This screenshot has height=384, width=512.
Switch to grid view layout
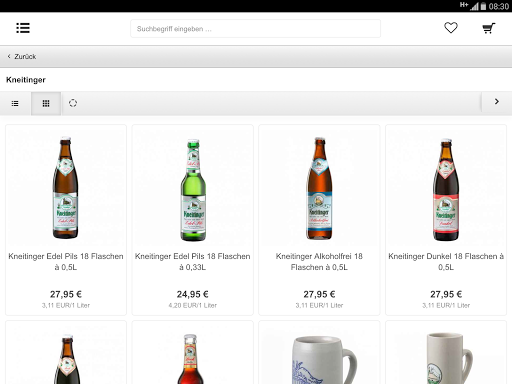pyautogui.click(x=46, y=103)
